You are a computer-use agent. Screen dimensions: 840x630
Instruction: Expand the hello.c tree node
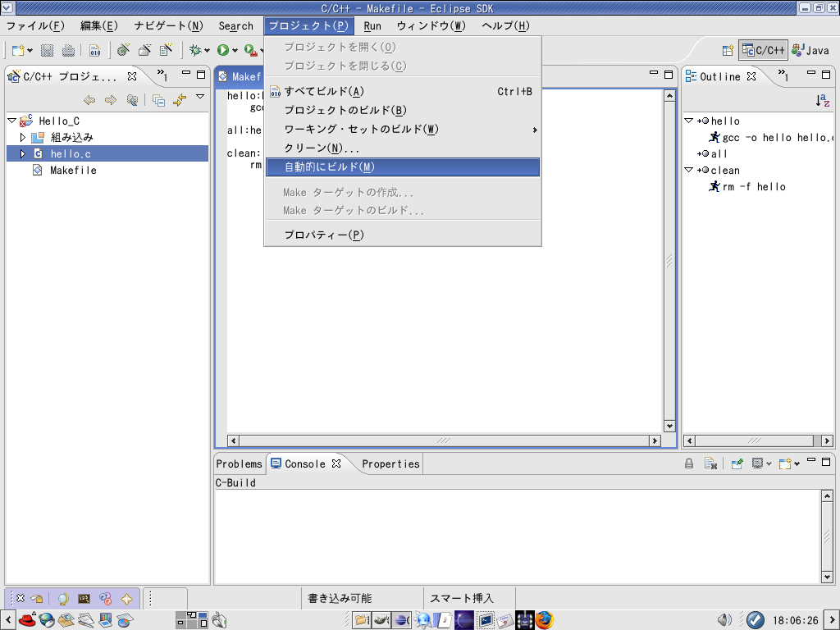point(22,153)
